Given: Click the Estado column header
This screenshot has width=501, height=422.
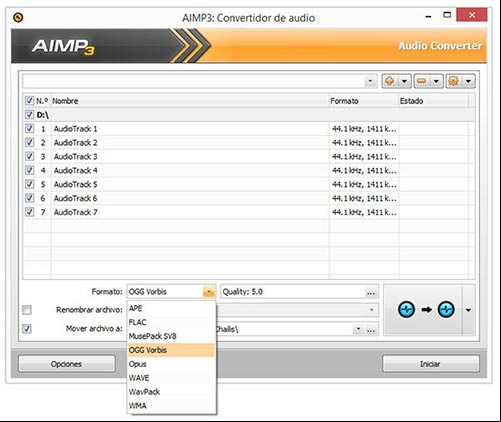Looking at the screenshot, I should click(433, 101).
